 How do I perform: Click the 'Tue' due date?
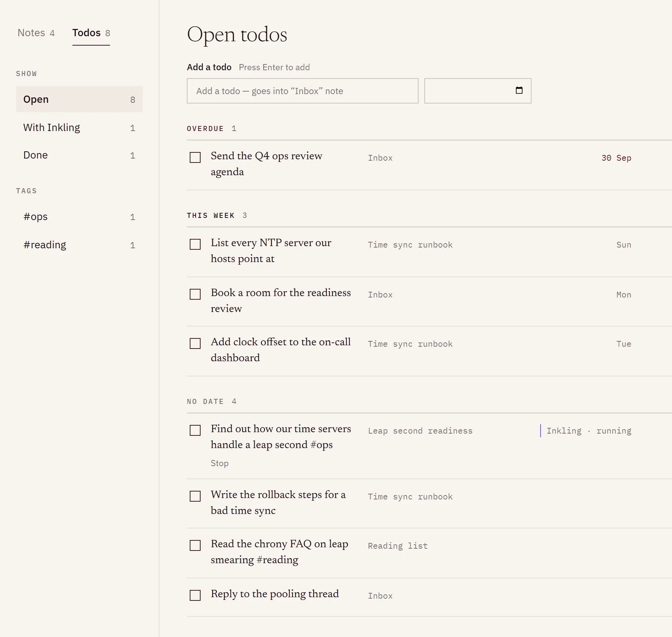click(624, 344)
